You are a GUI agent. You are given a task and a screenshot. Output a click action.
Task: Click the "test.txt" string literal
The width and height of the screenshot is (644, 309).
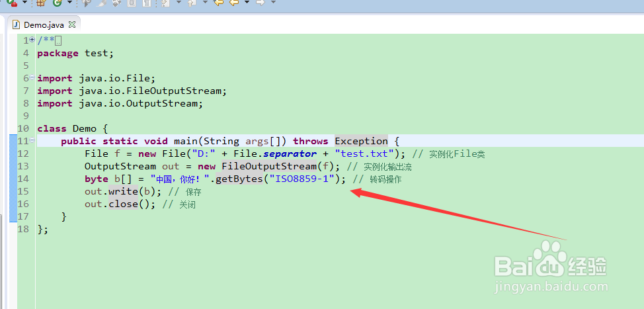(364, 154)
